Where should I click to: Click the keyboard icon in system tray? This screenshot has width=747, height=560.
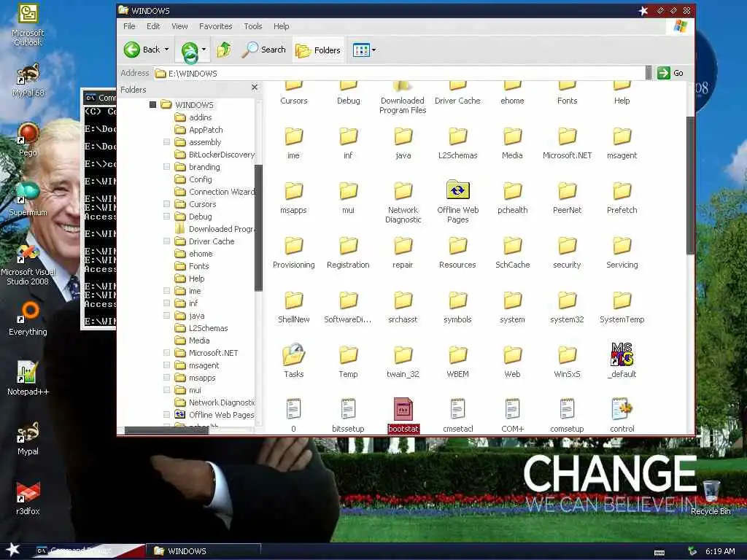[659, 553]
